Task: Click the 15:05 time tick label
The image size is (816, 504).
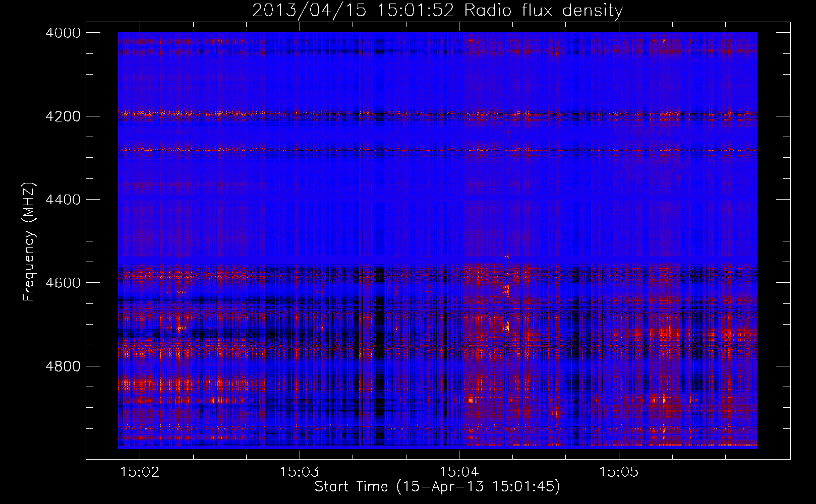Action: (618, 472)
